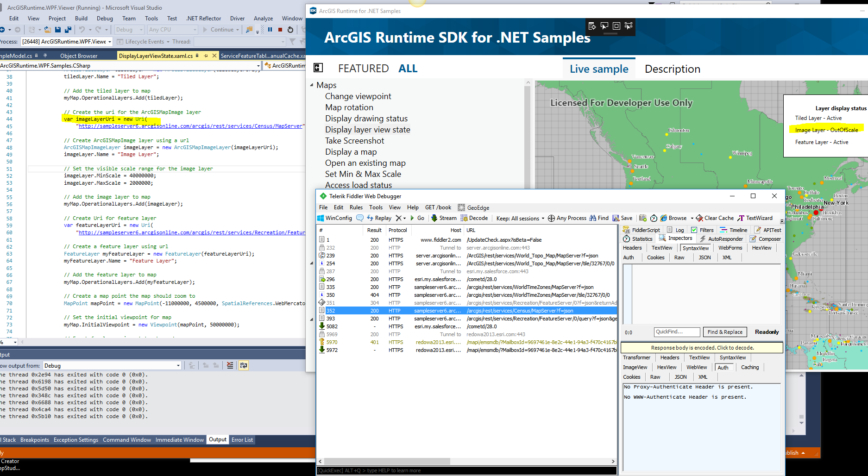Open Keep: All sessions dropdown in Fiddler
Image resolution: width=868 pixels, height=476 pixels.
(x=520, y=219)
